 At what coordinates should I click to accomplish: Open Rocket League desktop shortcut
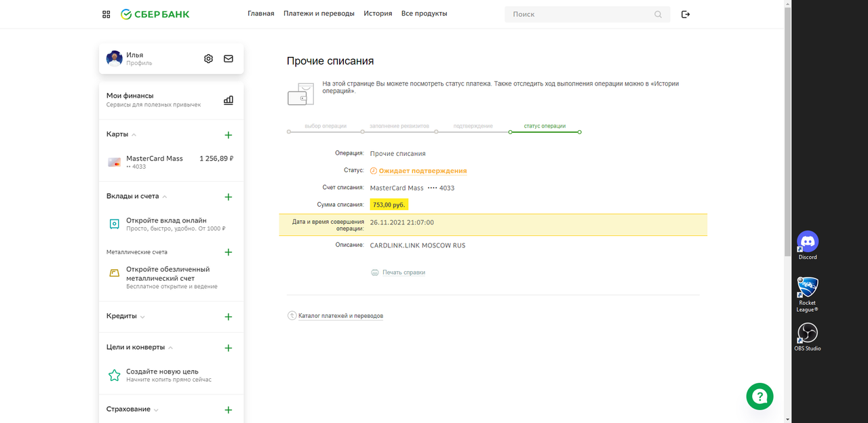tap(808, 295)
